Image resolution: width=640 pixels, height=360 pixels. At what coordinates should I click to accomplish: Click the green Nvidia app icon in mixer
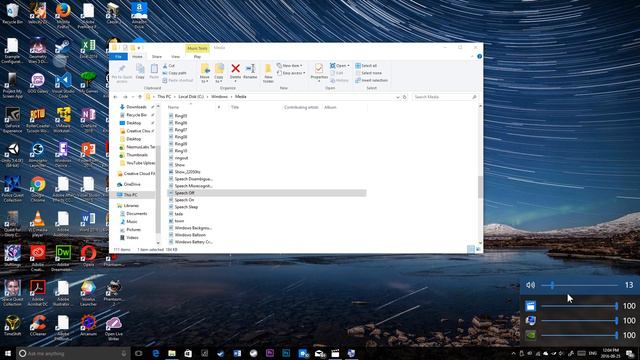tap(530, 335)
